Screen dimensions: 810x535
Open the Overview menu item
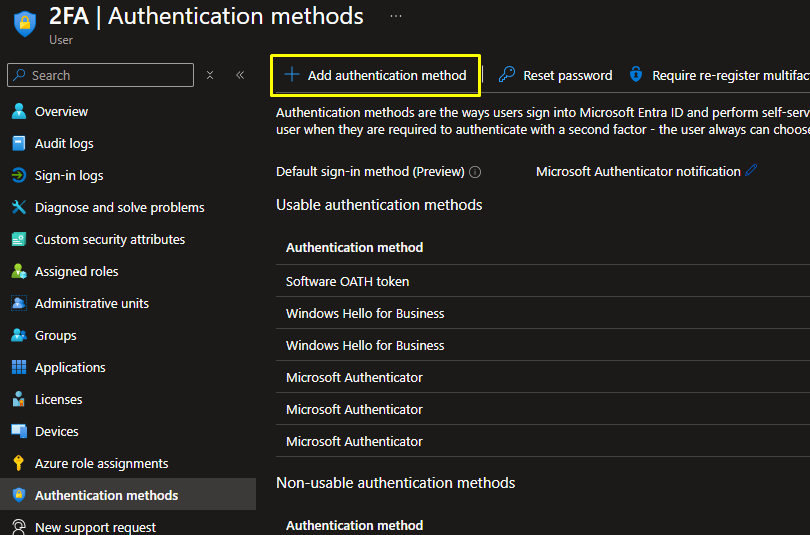(x=61, y=111)
